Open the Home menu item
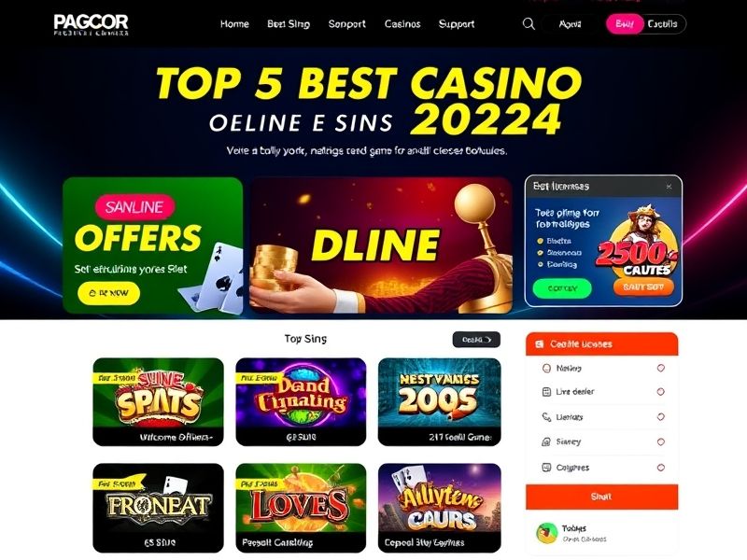Viewport: 747px width, 560px height. (234, 24)
